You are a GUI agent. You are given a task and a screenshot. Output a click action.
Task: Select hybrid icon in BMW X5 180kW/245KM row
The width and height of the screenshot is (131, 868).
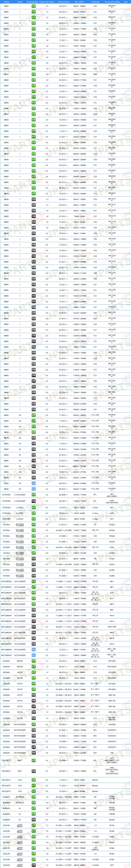point(34,483)
